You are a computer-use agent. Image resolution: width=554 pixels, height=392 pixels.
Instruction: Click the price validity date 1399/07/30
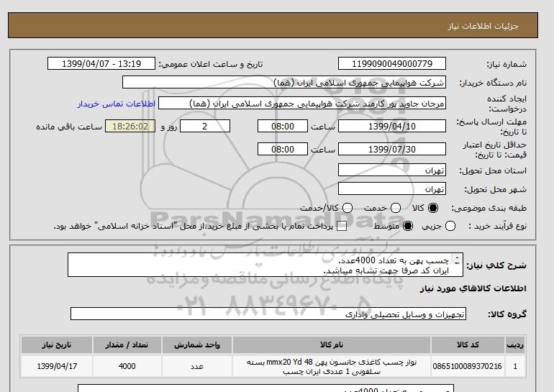[392, 149]
